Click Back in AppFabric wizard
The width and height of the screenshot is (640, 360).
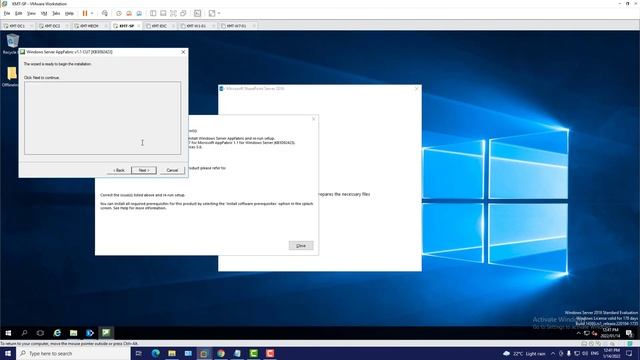pos(119,170)
